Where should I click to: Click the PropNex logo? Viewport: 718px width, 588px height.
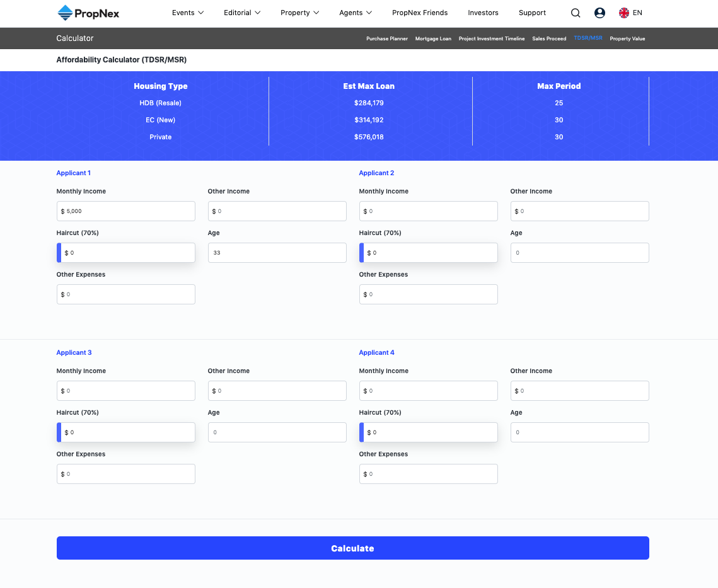(88, 13)
